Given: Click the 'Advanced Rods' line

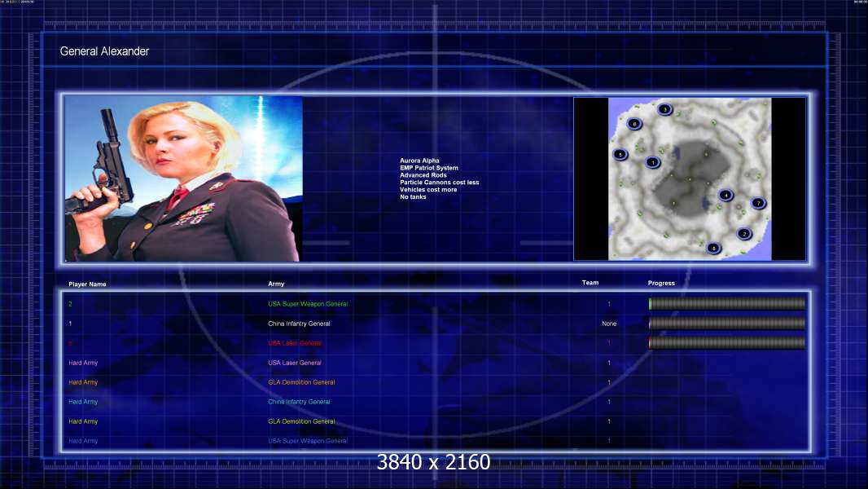Looking at the screenshot, I should [x=423, y=175].
